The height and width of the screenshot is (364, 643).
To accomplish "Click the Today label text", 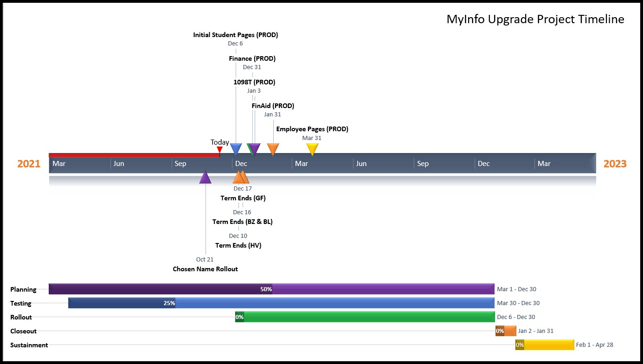I will click(x=220, y=142).
